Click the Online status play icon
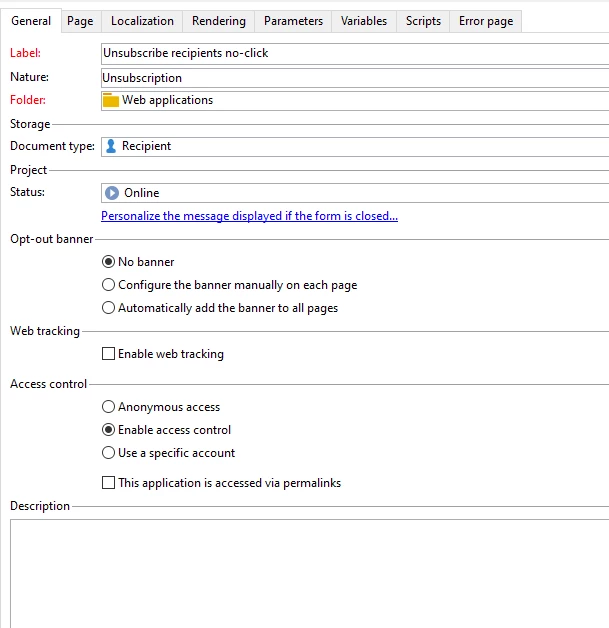The width and height of the screenshot is (609, 628). tap(112, 193)
